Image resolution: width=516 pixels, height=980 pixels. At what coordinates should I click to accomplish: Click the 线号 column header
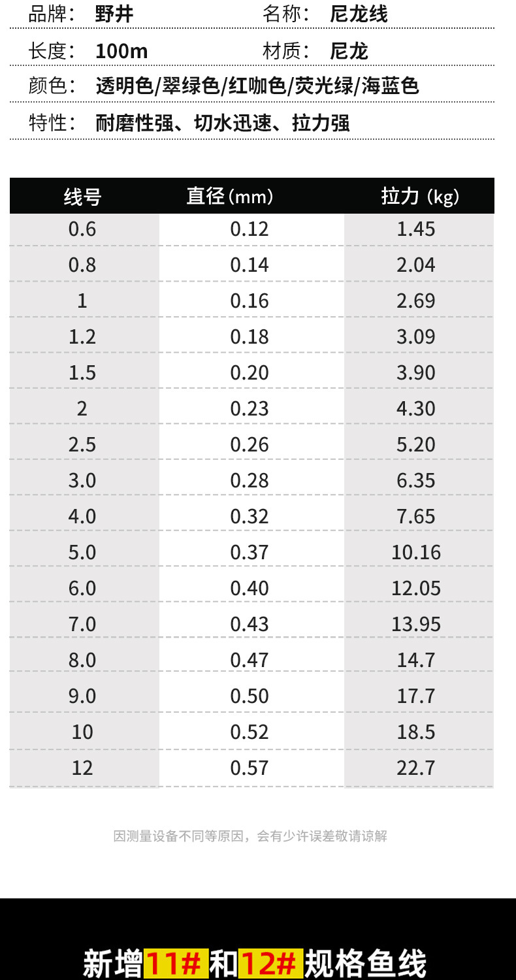82,196
